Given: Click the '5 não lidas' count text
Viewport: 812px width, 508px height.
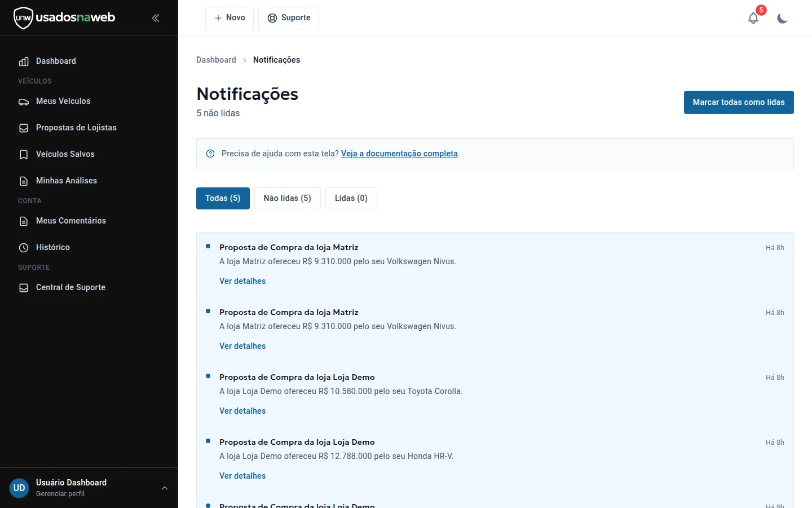Looking at the screenshot, I should pos(218,113).
